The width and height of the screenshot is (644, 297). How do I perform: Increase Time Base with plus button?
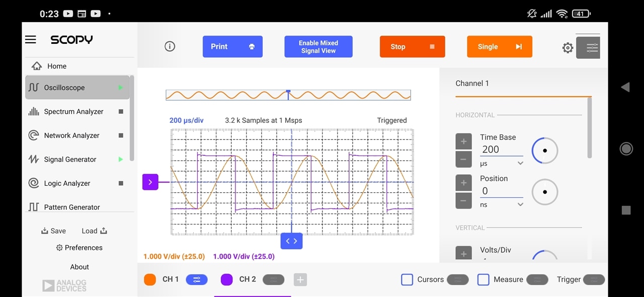coord(464,141)
